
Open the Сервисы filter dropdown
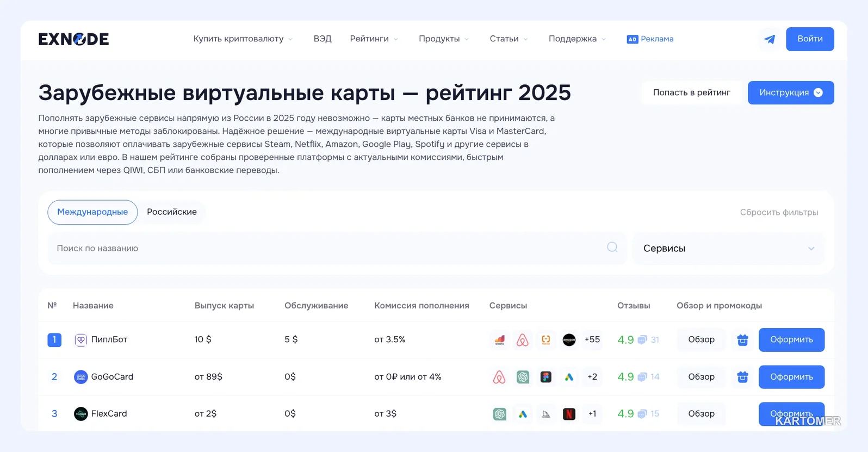[729, 248]
